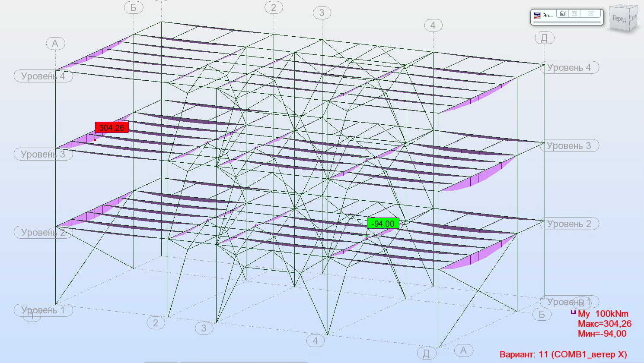644x363 pixels.
Task: Select the top grid axis 4 bubble
Action: [x=433, y=25]
